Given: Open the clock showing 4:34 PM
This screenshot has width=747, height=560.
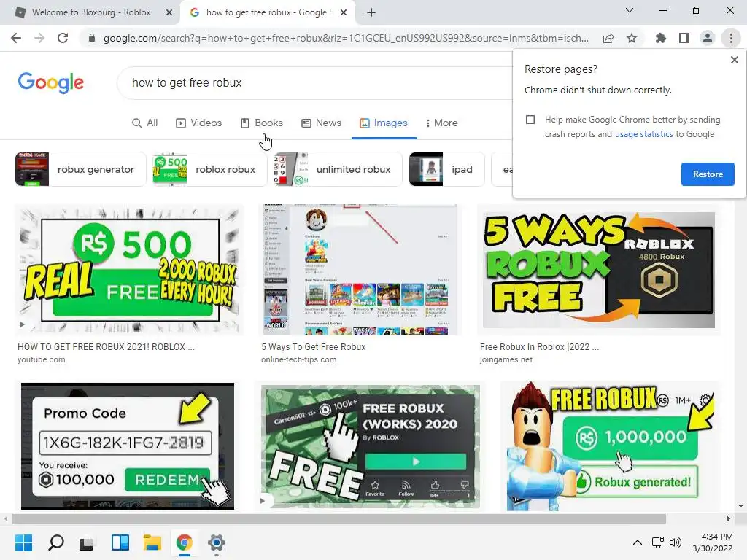Looking at the screenshot, I should 713,542.
